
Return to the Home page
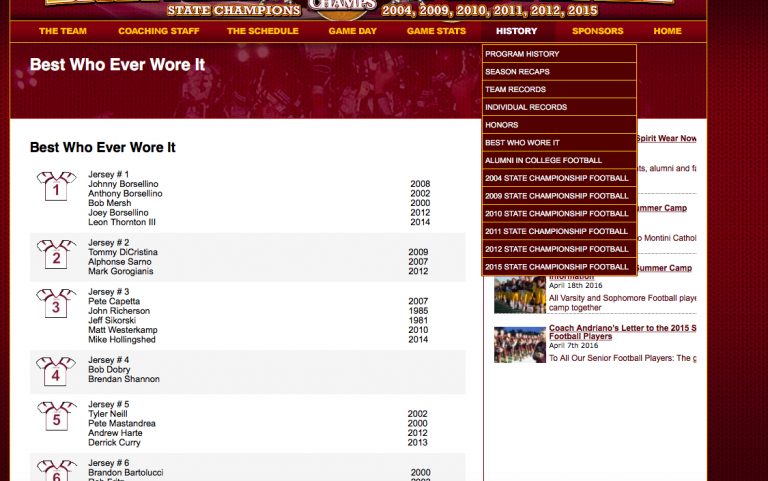point(667,31)
